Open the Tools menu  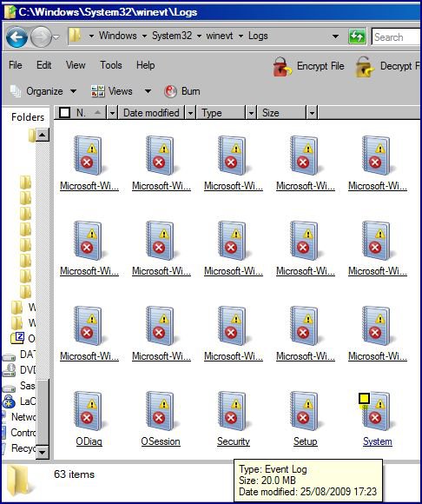click(x=111, y=65)
